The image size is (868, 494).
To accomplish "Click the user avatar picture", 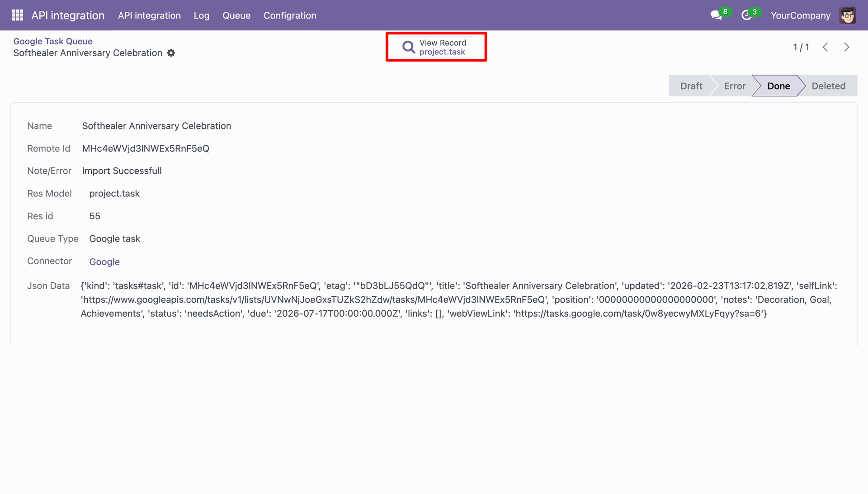I will click(x=848, y=15).
